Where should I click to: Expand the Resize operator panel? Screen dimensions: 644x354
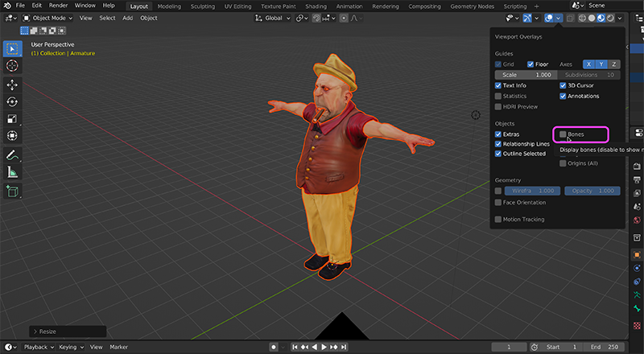pyautogui.click(x=68, y=331)
